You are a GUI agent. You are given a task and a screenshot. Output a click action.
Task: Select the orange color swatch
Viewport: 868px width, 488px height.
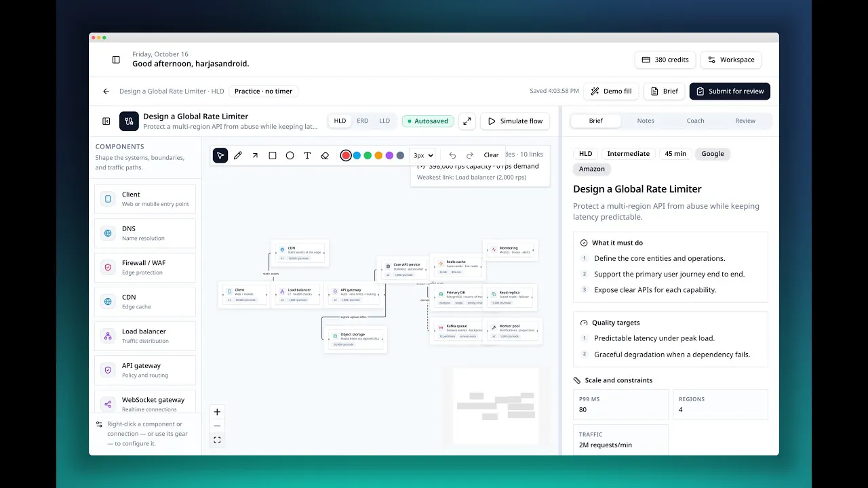[378, 155]
